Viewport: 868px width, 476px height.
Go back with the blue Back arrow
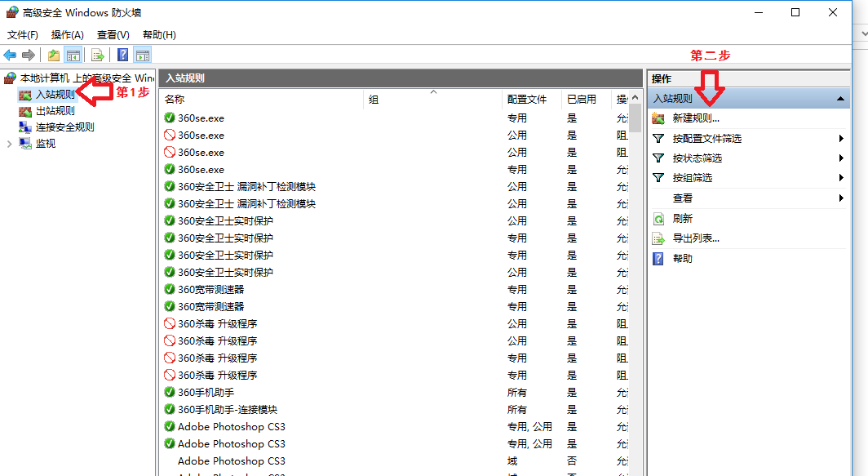point(10,55)
